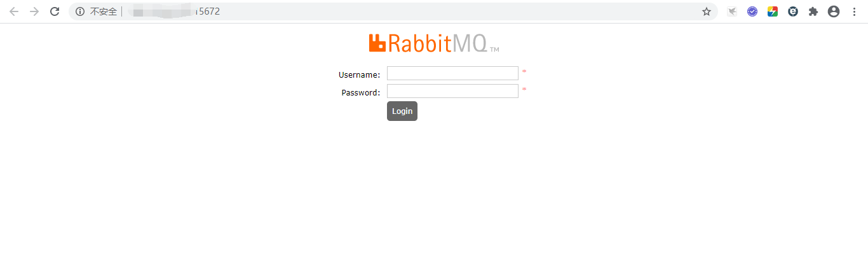Open the gray bird extension
The width and height of the screenshot is (868, 275).
(732, 11)
